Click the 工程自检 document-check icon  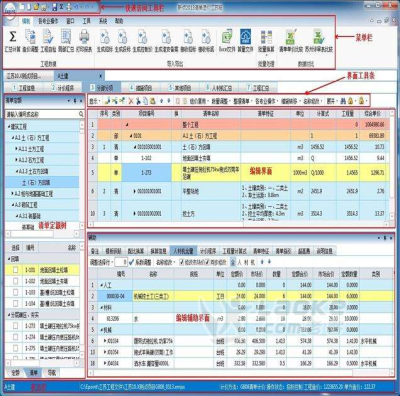point(48,37)
